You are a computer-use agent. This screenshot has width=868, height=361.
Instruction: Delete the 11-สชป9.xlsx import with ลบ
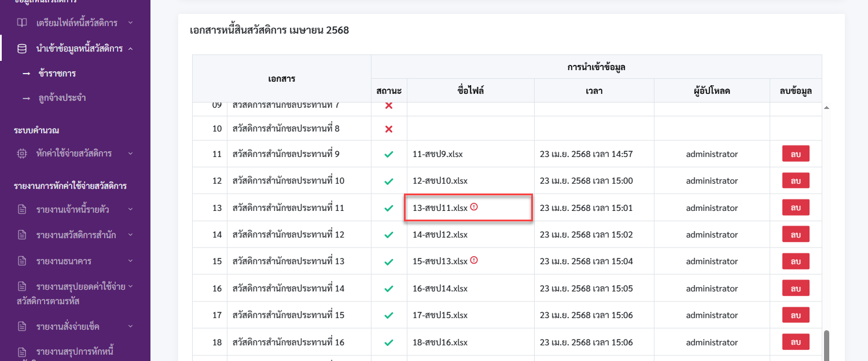[796, 154]
